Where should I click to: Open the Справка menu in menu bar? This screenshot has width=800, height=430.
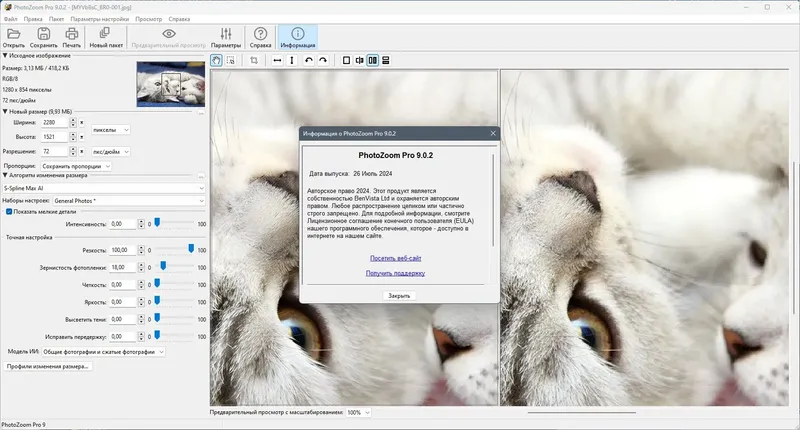click(179, 19)
